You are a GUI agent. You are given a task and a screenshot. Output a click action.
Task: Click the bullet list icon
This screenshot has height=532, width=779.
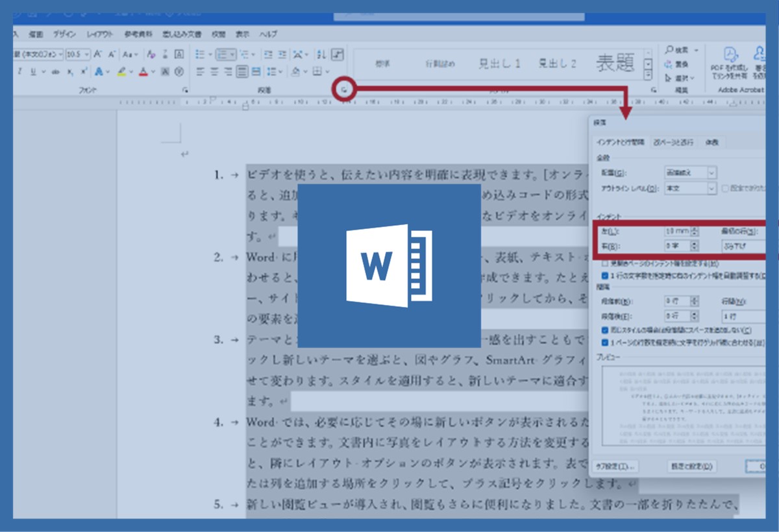pos(201,54)
